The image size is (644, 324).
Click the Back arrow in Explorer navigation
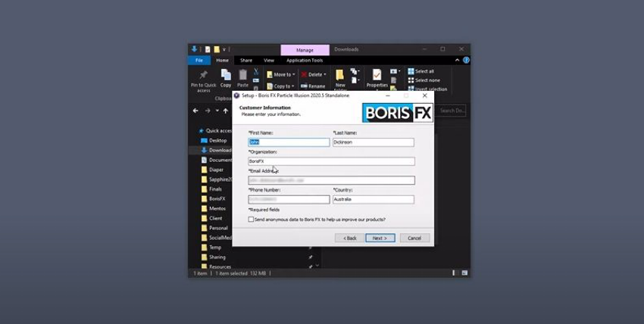click(195, 111)
